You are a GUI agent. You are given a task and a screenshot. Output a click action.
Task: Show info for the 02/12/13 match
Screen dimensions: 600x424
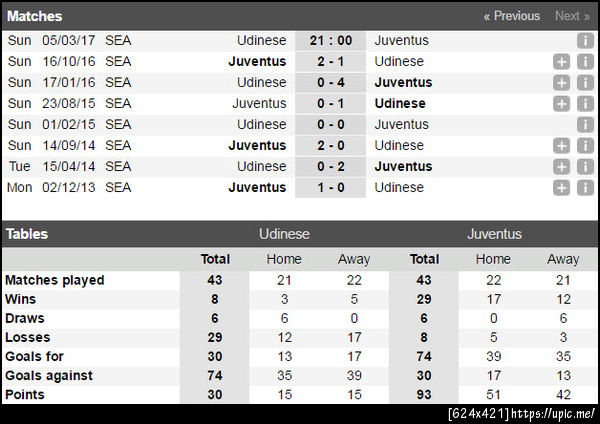click(x=586, y=188)
